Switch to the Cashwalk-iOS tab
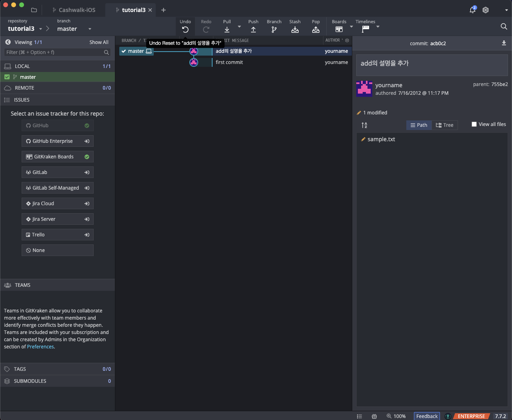Screen dimensions: 512x420 pyautogui.click(x=74, y=10)
